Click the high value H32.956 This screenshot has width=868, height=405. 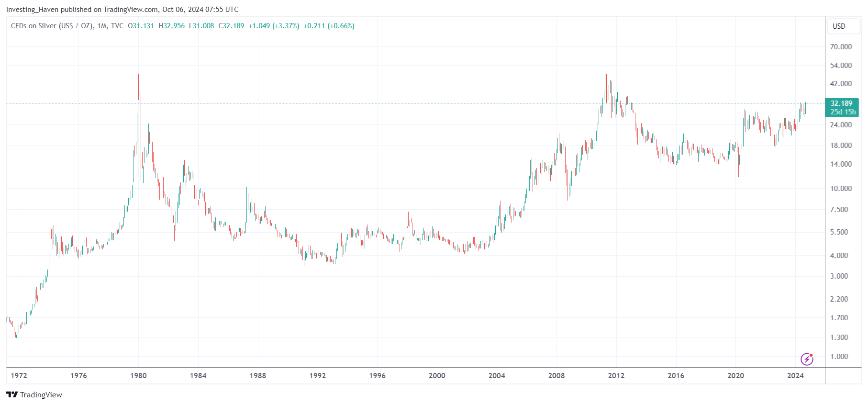pos(172,26)
